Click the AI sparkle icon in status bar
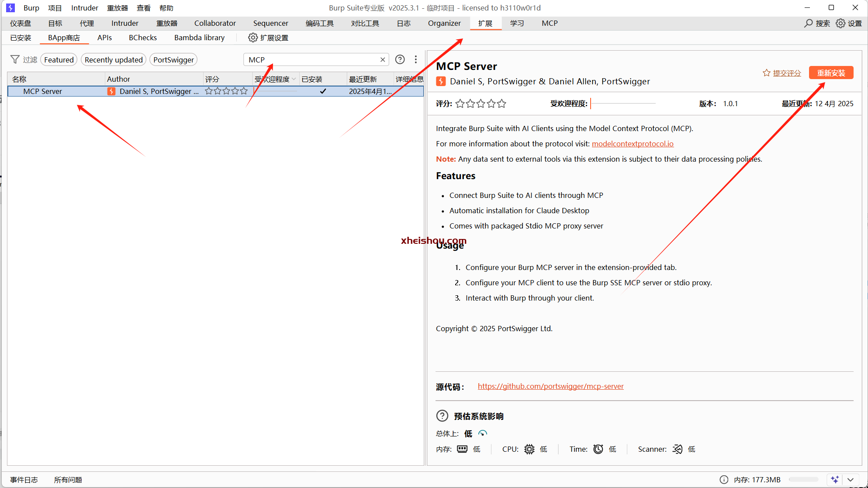 [x=835, y=480]
